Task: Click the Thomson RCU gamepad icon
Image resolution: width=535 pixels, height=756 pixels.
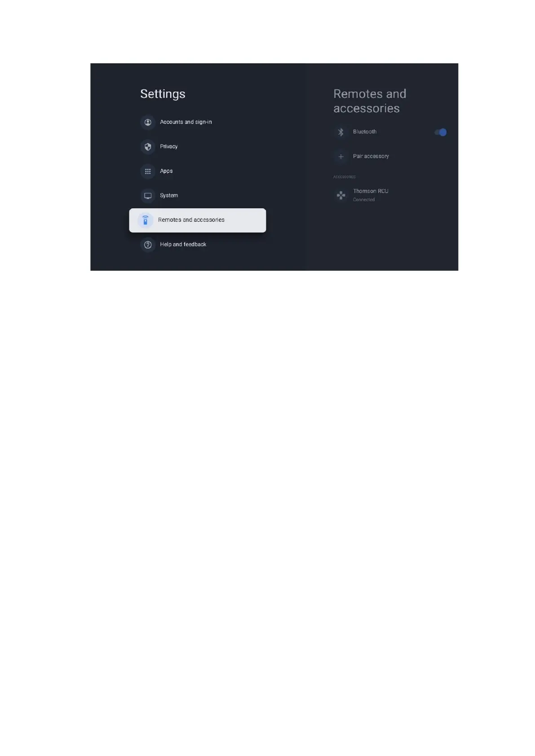Action: (x=341, y=195)
